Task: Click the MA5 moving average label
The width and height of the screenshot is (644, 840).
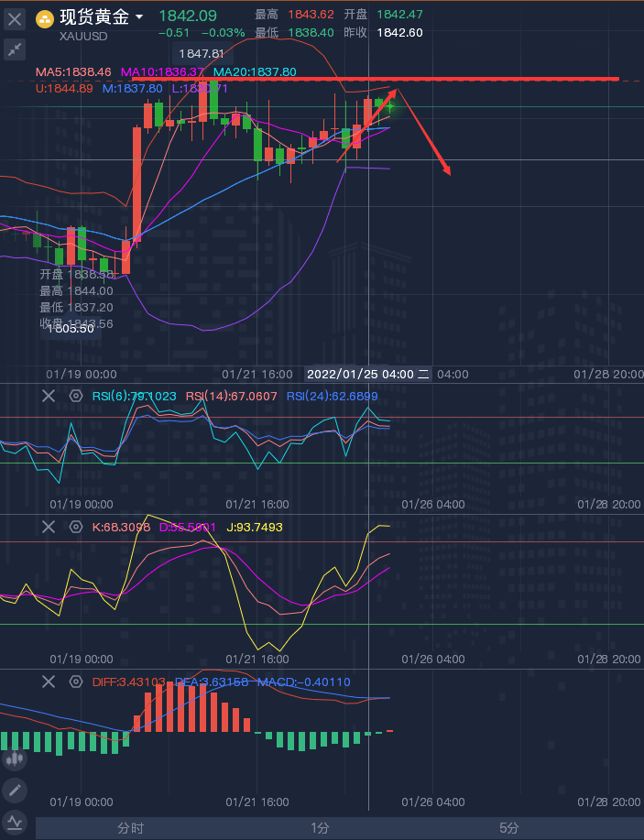Action: (x=73, y=71)
